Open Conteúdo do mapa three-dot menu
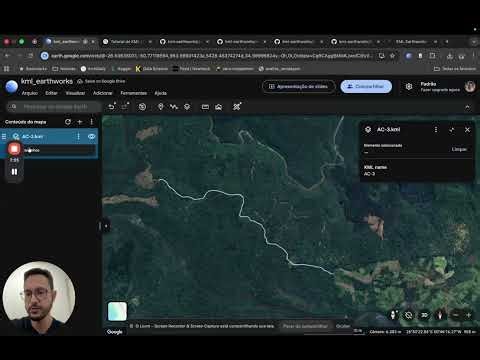The width and height of the screenshot is (480, 360). click(92, 122)
